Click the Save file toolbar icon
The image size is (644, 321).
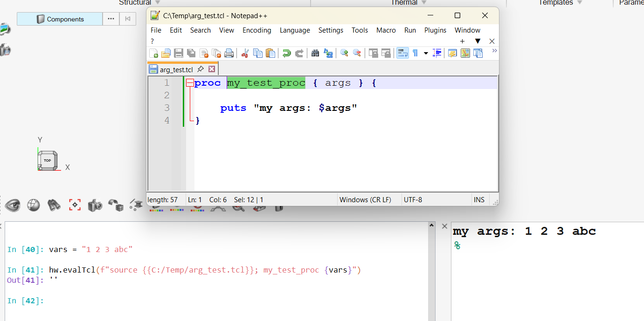[178, 53]
